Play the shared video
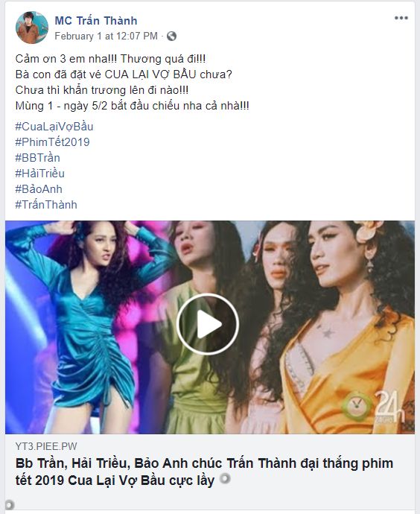420x514 pixels. [208, 324]
